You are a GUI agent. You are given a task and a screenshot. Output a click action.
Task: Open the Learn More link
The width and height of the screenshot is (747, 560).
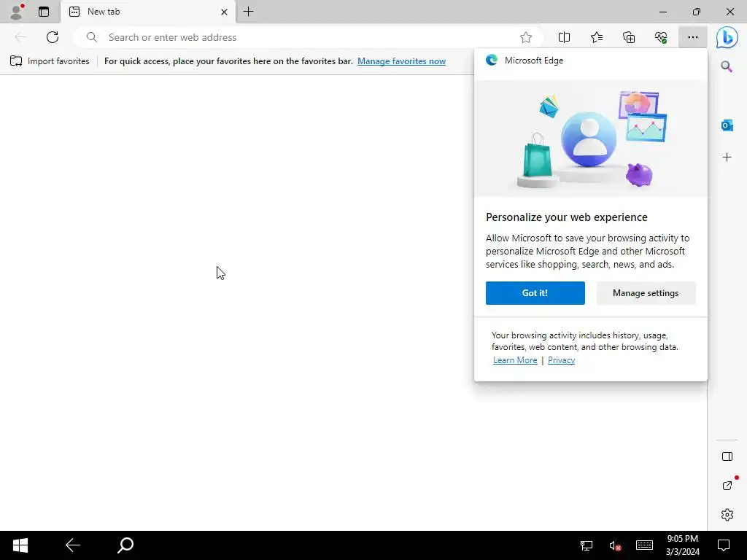pyautogui.click(x=515, y=360)
